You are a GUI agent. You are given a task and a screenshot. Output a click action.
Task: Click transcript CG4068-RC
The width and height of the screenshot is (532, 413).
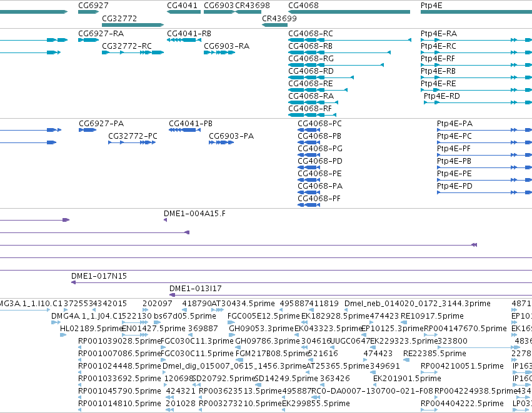(x=349, y=40)
